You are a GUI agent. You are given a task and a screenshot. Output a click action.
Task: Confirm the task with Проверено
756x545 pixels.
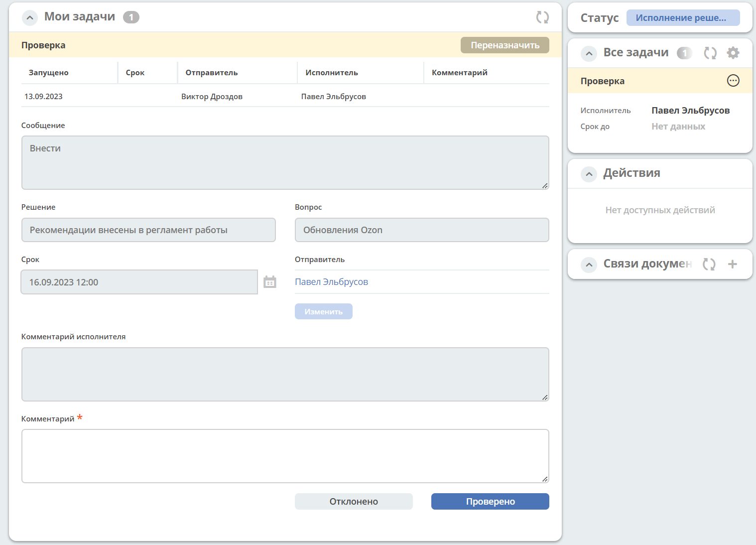tap(490, 501)
